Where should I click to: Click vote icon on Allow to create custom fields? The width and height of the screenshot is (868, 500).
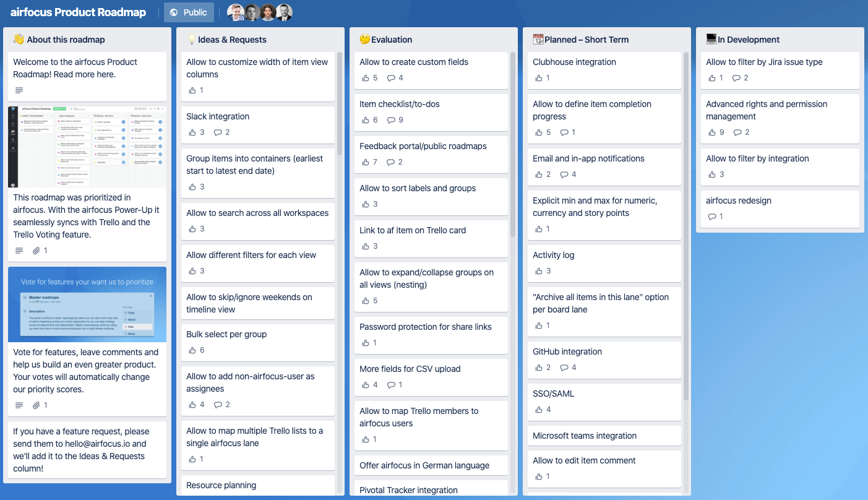366,78
